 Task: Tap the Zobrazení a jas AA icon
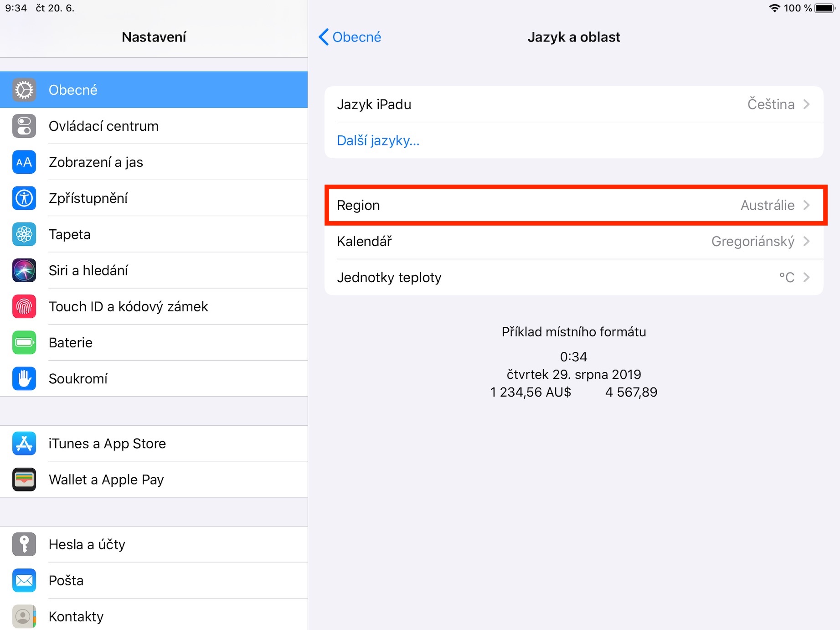[x=24, y=162]
